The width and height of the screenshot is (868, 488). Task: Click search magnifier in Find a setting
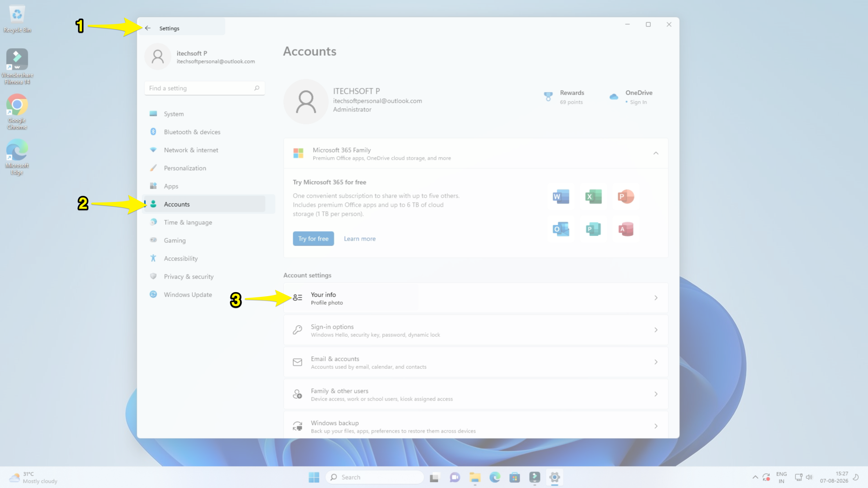[x=257, y=88]
